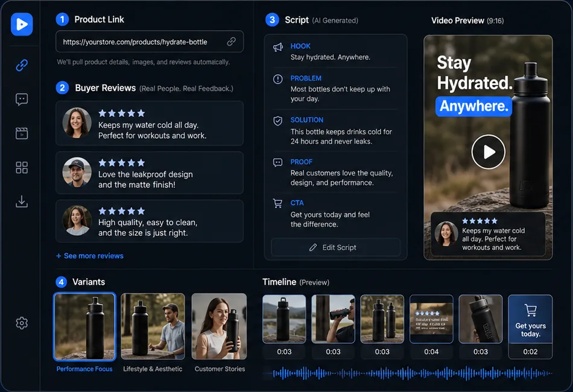Click 'Get yours today and feel' CTA text
The height and width of the screenshot is (392, 573).
[x=330, y=219]
